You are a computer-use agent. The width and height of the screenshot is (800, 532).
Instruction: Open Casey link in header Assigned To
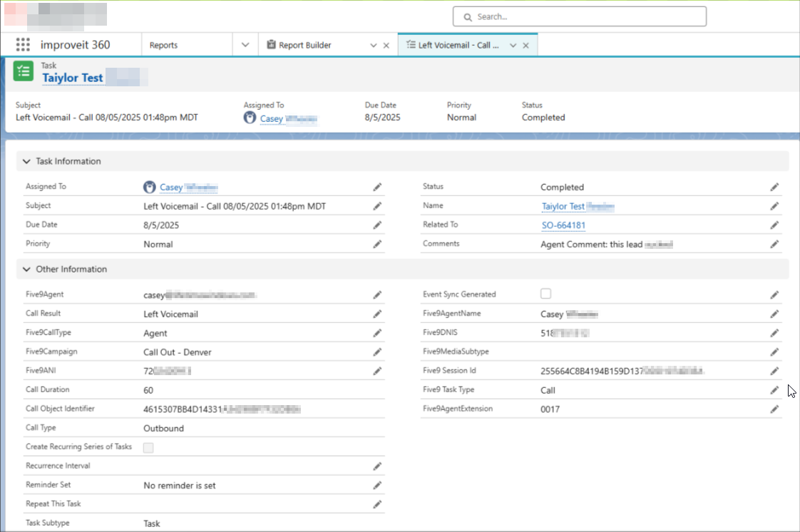[272, 119]
